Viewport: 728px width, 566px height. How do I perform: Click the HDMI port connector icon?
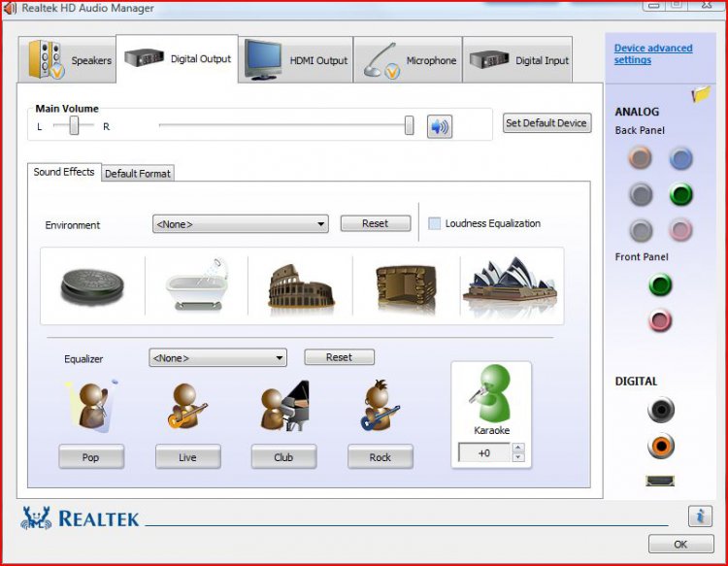(660, 481)
